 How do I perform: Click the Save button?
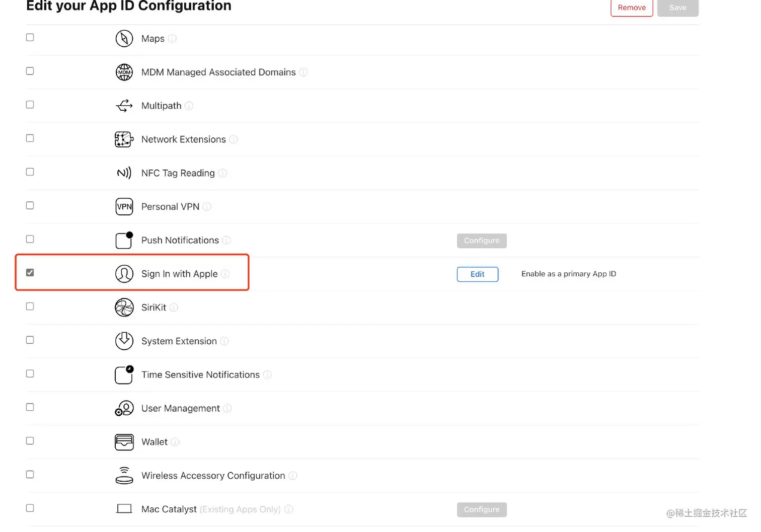pyautogui.click(x=677, y=8)
